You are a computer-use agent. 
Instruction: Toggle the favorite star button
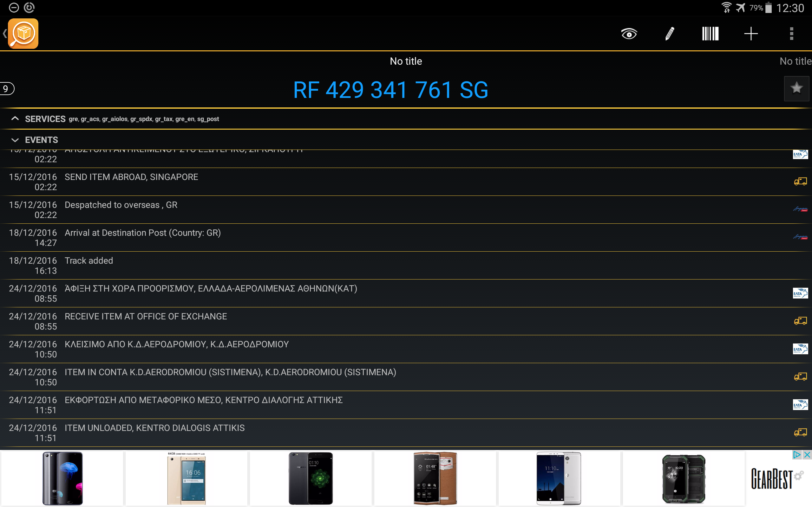[796, 88]
